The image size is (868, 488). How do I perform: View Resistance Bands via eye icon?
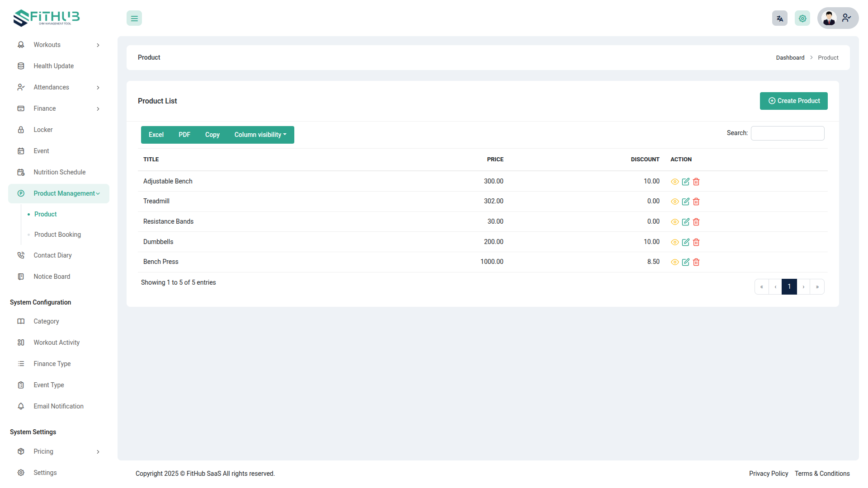[675, 222]
